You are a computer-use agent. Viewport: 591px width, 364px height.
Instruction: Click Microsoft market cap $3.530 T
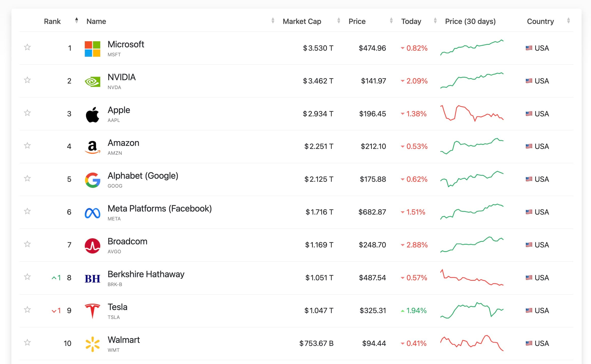(x=318, y=48)
